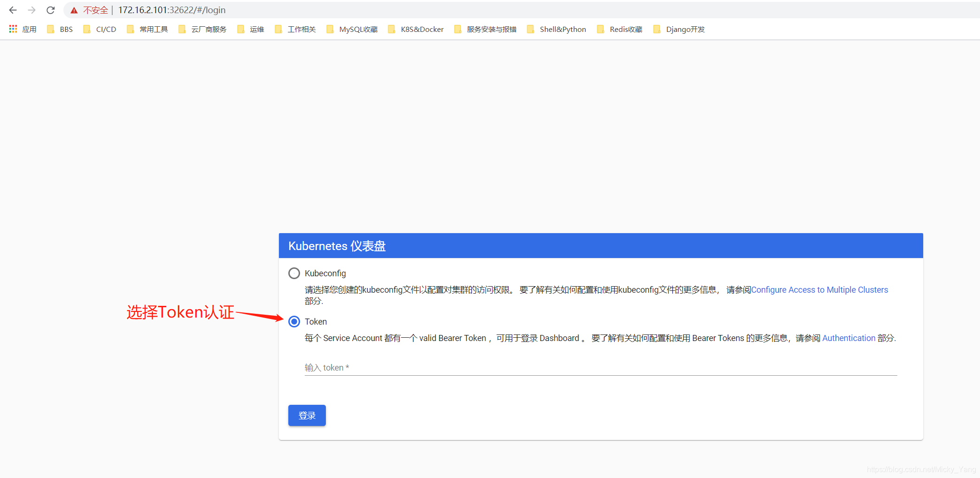This screenshot has height=478, width=980.
Task: Reload the page with the refresh icon
Action: (x=51, y=10)
